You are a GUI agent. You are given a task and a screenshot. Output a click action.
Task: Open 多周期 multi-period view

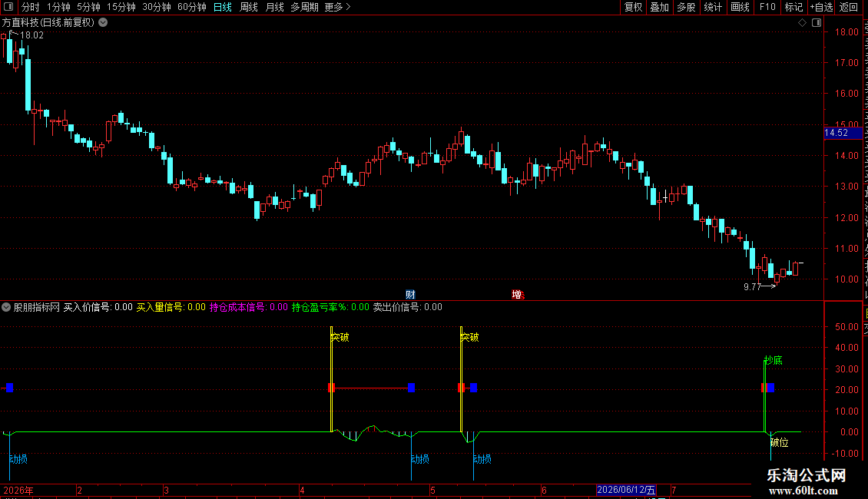coord(304,7)
